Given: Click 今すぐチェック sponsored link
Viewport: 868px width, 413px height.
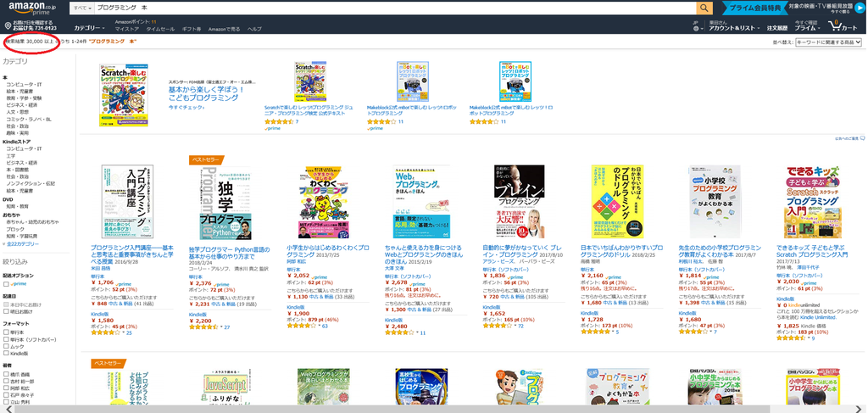Looking at the screenshot, I should pyautogui.click(x=186, y=108).
